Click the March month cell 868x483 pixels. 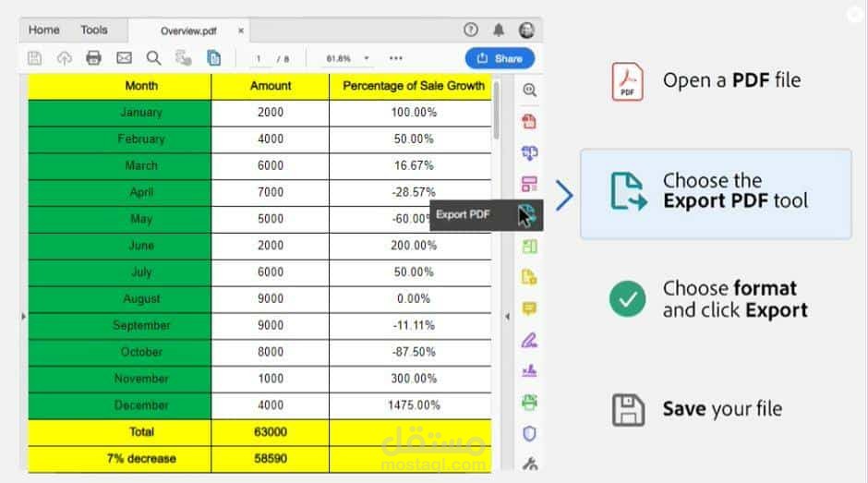(x=119, y=166)
